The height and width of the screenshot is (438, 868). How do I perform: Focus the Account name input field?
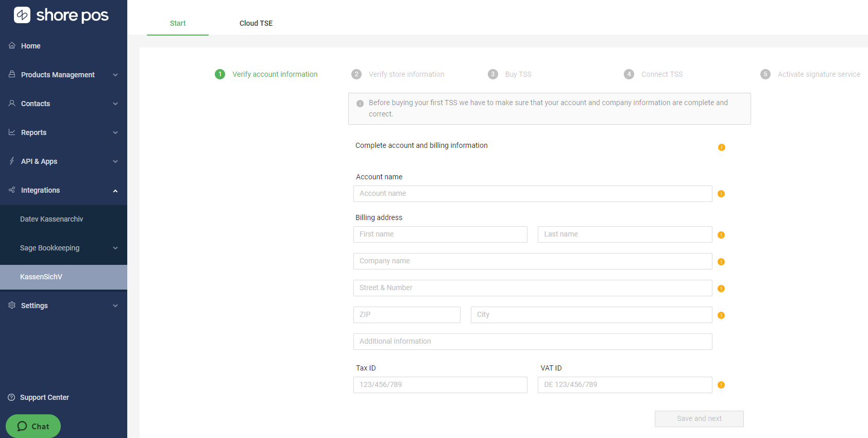coord(533,194)
